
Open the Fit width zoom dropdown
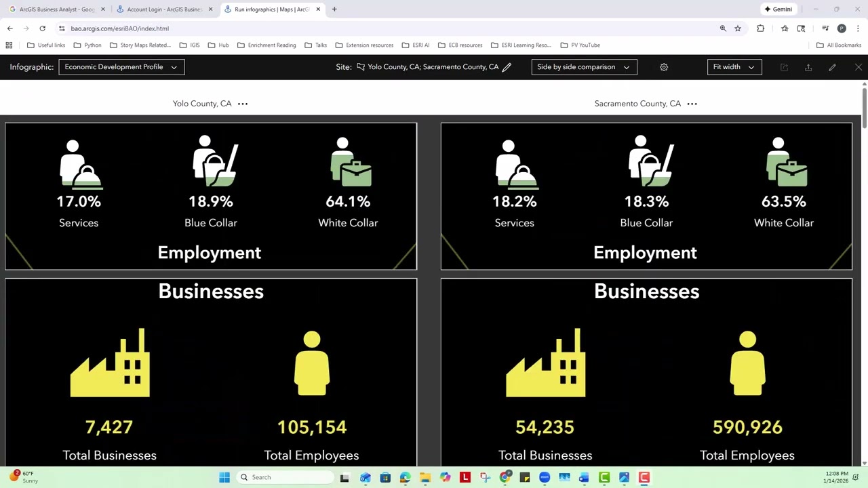coord(734,67)
